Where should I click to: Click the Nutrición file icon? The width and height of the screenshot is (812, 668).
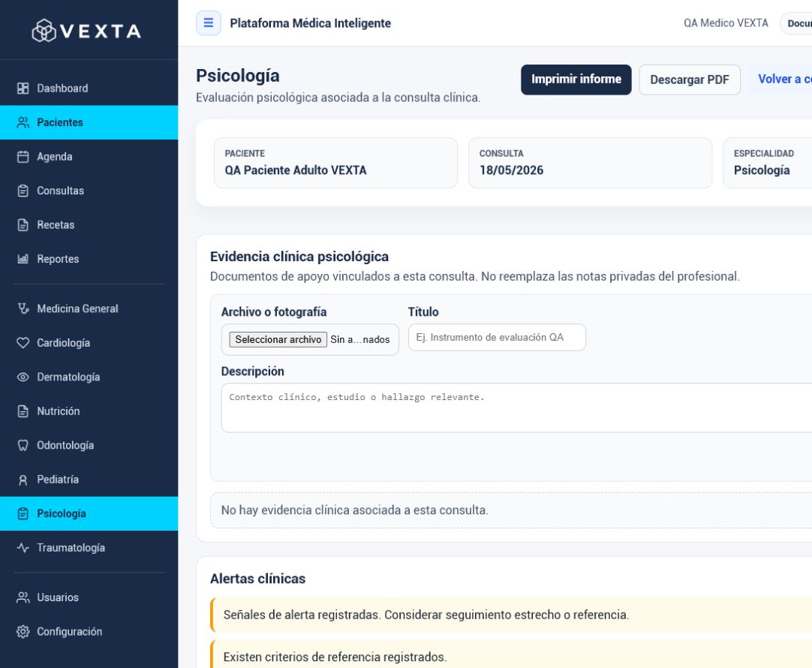[23, 411]
